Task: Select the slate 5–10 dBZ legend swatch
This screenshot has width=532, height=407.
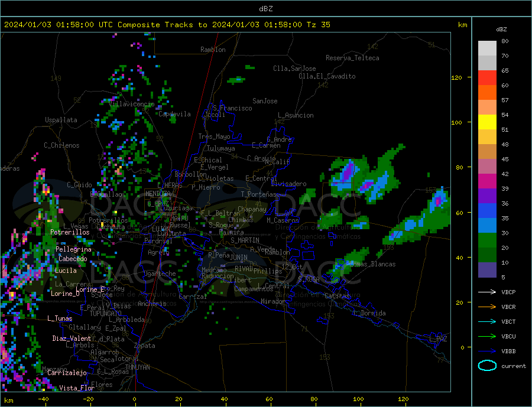Action: [x=487, y=270]
